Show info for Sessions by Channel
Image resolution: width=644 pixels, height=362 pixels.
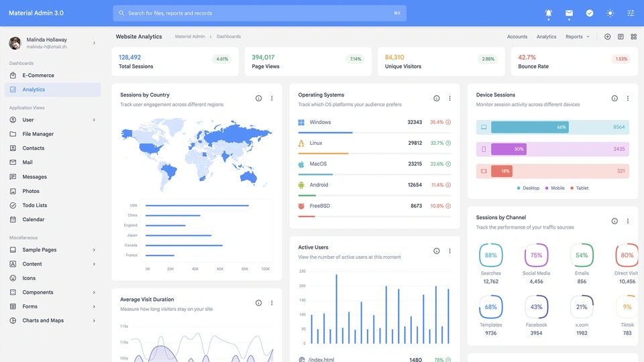(614, 221)
